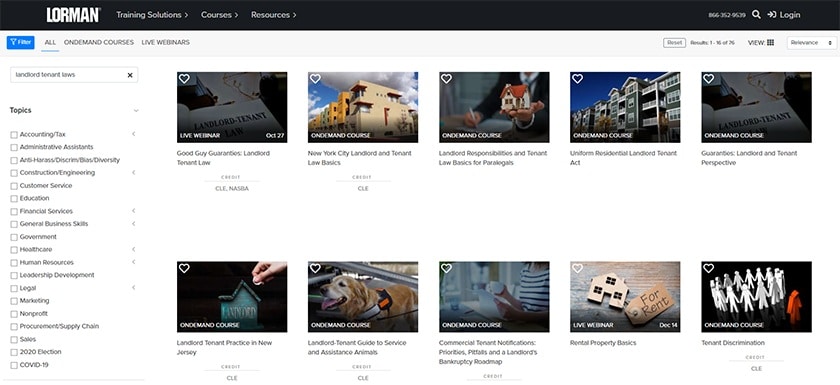Check the Legal topic

(x=14, y=288)
